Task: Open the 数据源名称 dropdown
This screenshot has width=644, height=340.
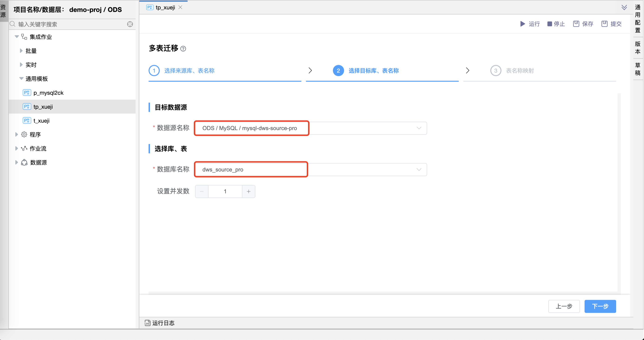Action: 419,128
